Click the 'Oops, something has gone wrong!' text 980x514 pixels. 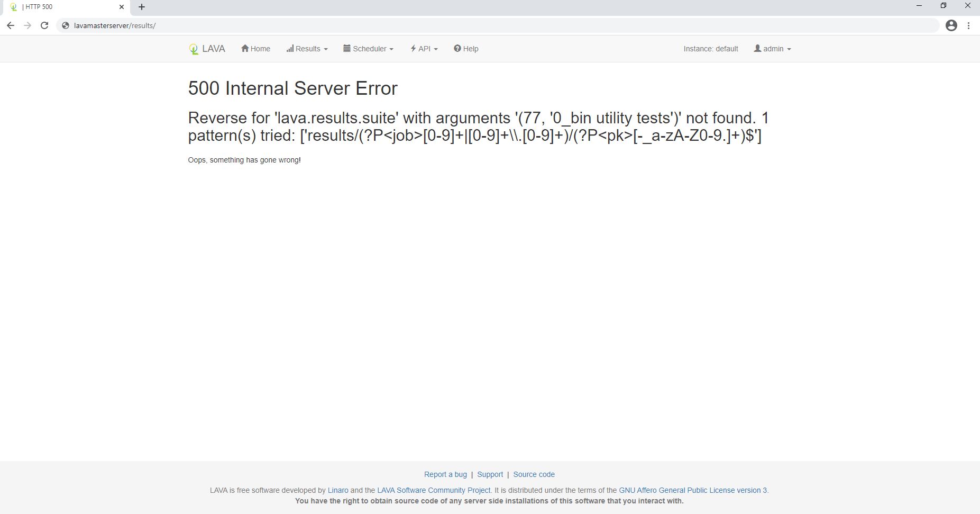click(244, 160)
